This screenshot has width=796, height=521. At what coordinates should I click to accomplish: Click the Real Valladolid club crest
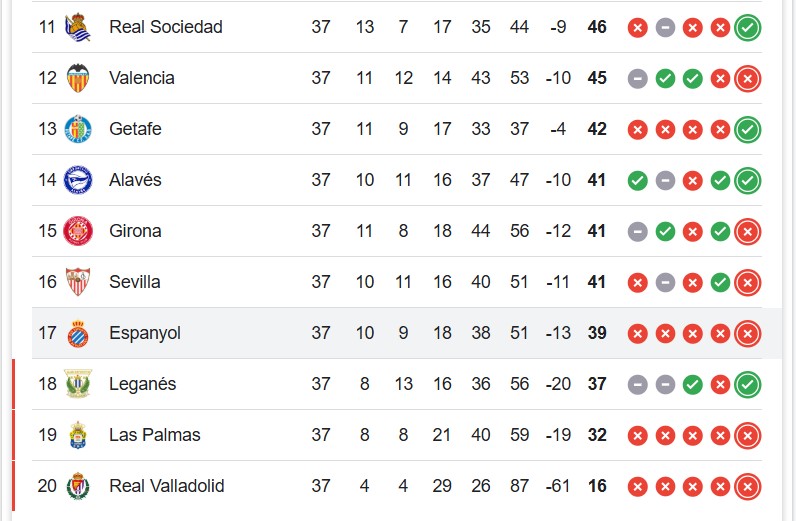[78, 486]
